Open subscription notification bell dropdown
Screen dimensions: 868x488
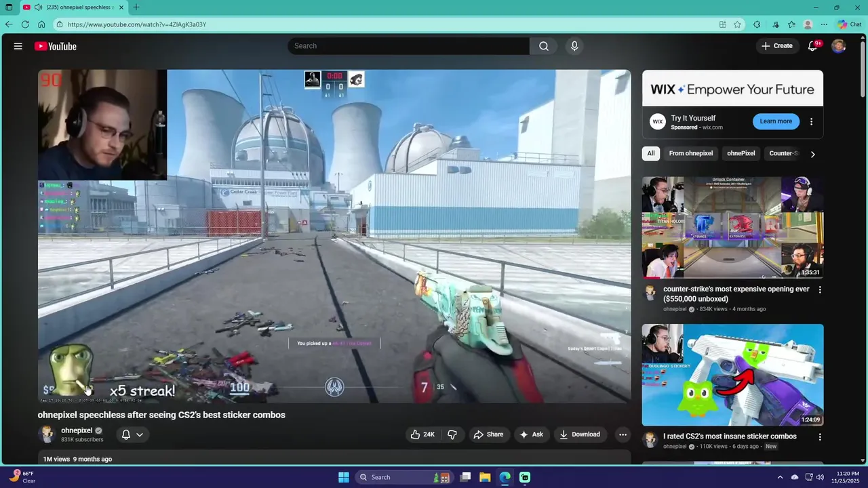click(x=132, y=434)
